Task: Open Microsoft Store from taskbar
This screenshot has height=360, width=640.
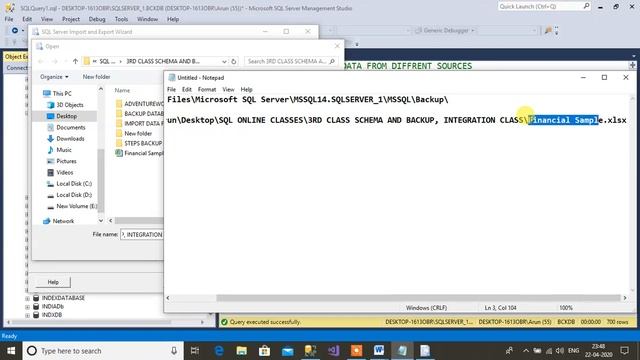Action: [264, 351]
